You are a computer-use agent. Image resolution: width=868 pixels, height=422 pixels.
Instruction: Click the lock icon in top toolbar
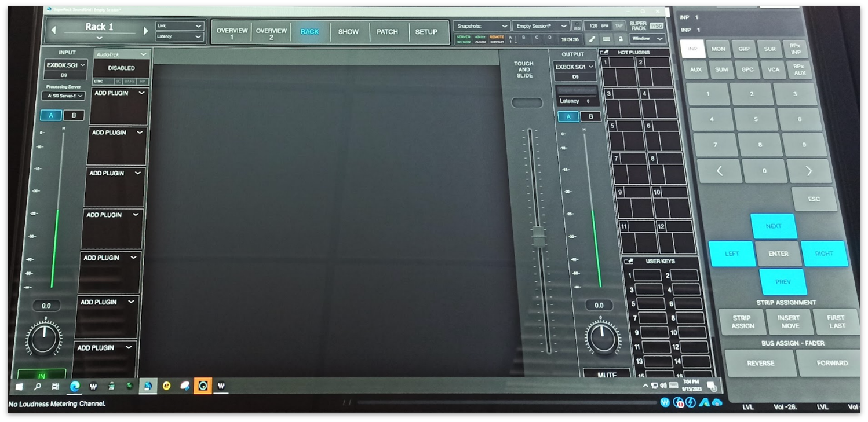coord(621,39)
